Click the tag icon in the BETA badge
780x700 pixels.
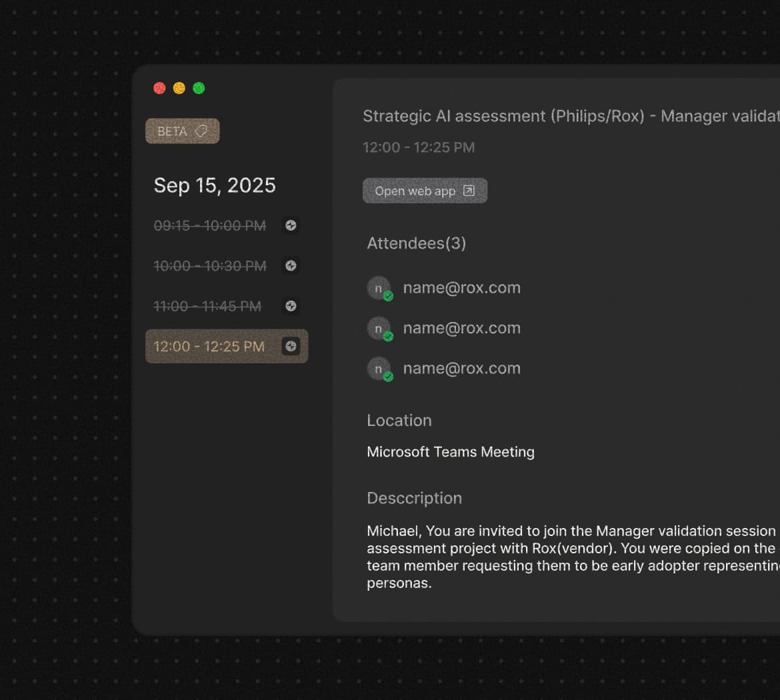(201, 131)
